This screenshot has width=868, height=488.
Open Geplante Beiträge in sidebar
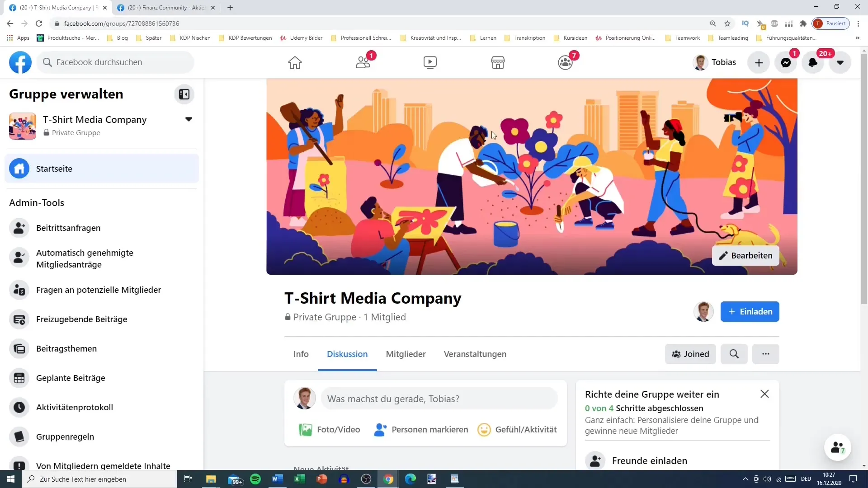71,378
